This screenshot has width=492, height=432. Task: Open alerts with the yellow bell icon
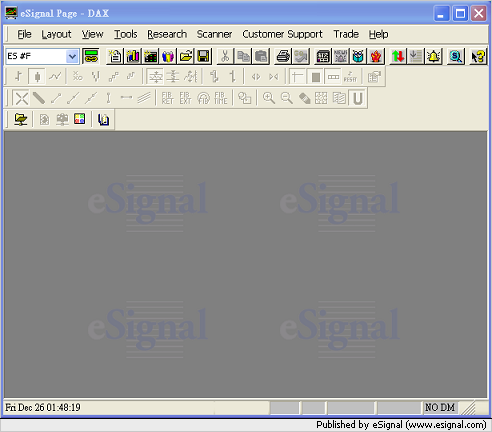pos(434,56)
